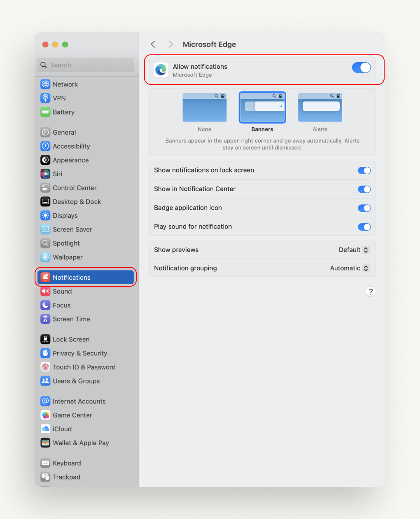Open Screen Time from the sidebar
The image size is (420, 519).
(45, 319)
